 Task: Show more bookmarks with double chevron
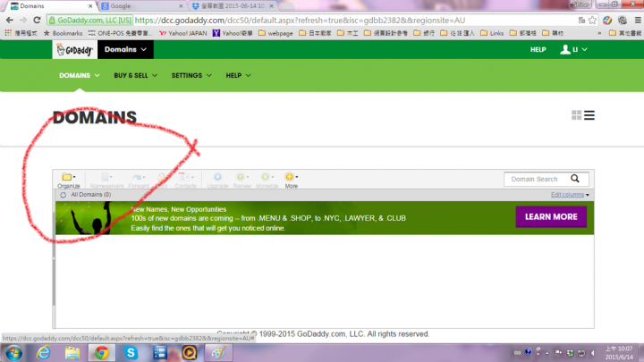(599, 33)
